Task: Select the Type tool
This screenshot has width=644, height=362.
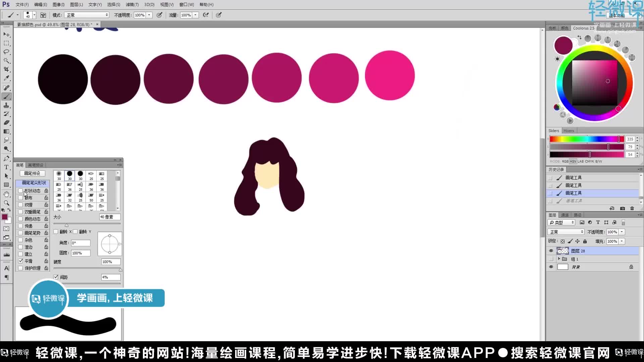Action: 6,167
